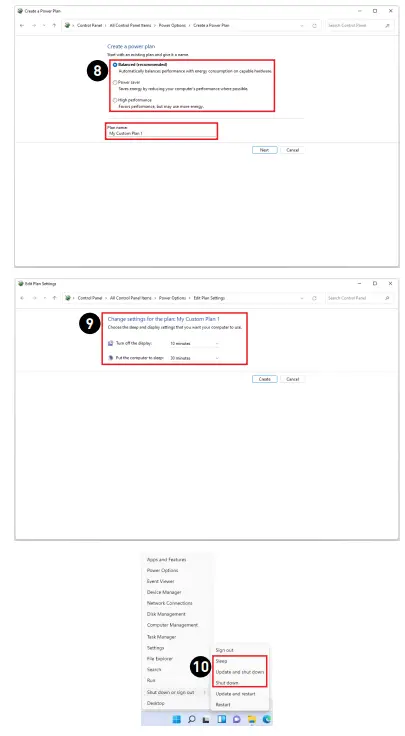The width and height of the screenshot is (405, 736).
Task: Refresh the Create a Power Plan window
Action: 314,26
